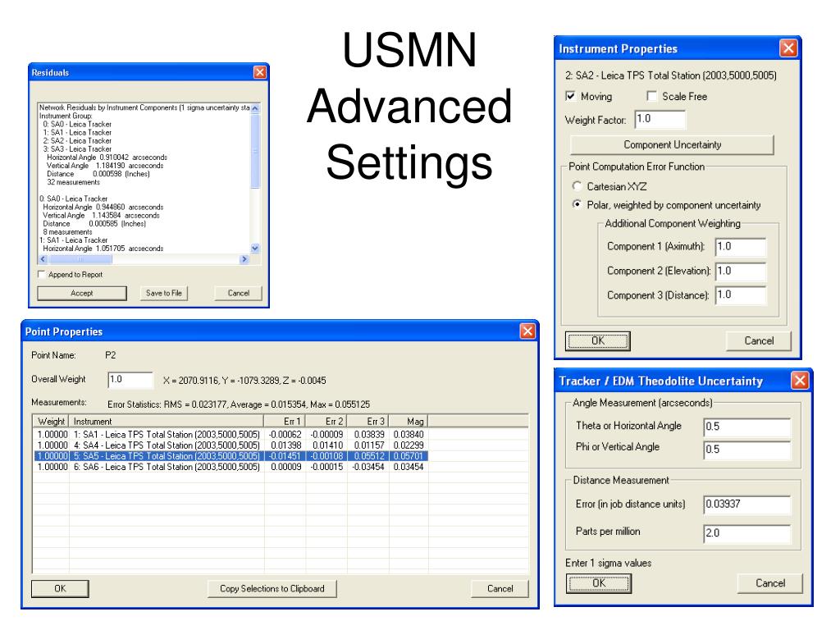Screen dimensions: 840x630
Task: Click the Weight column header
Action: (51, 421)
